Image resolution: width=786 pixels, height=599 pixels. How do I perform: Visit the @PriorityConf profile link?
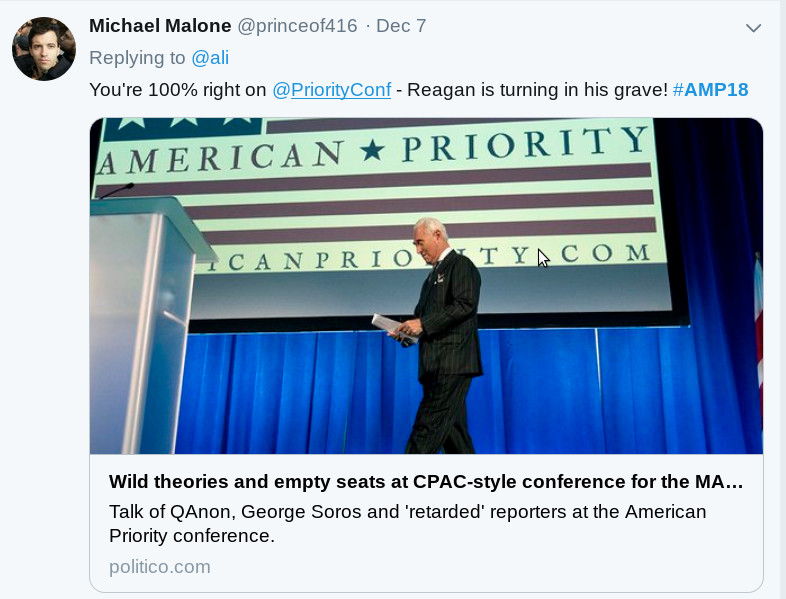click(x=331, y=90)
